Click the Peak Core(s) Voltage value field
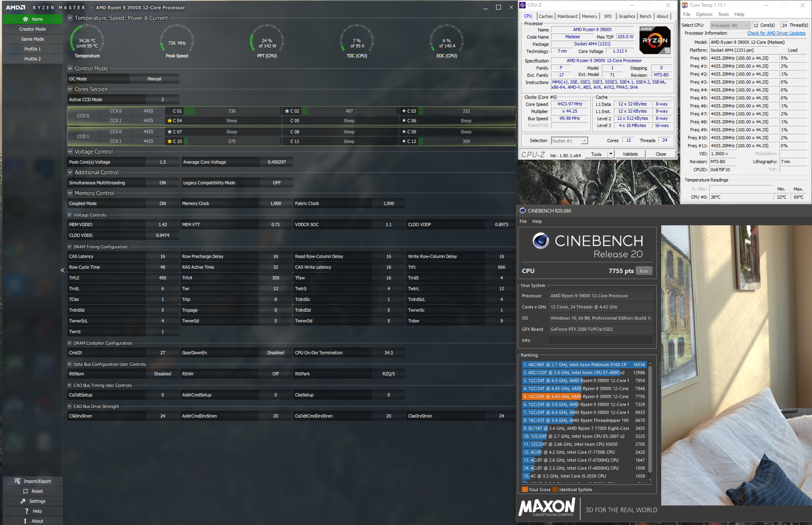 162,162
